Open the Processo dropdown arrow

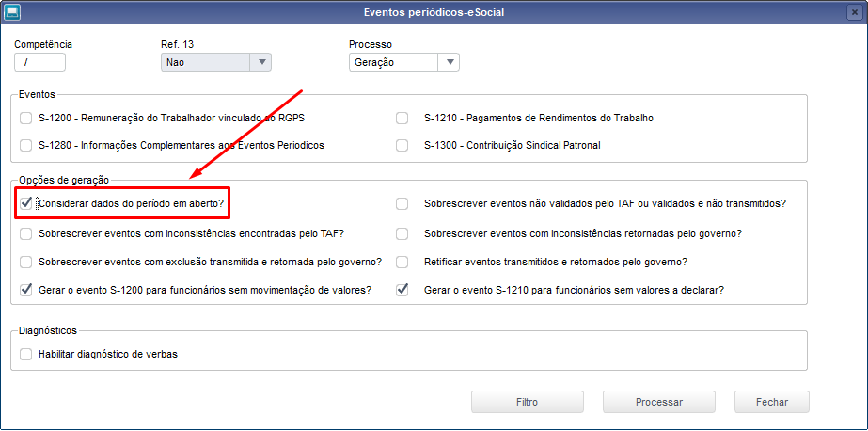(x=449, y=62)
